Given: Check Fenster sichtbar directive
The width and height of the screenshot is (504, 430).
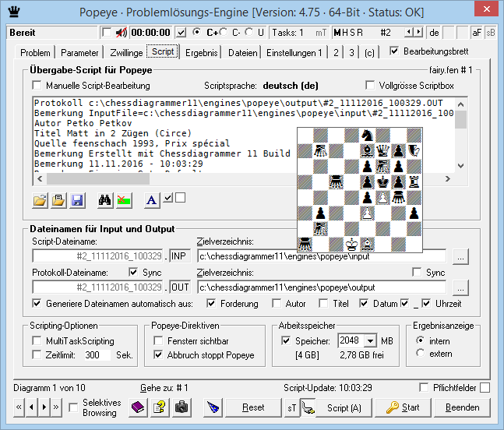Looking at the screenshot, I should point(158,340).
